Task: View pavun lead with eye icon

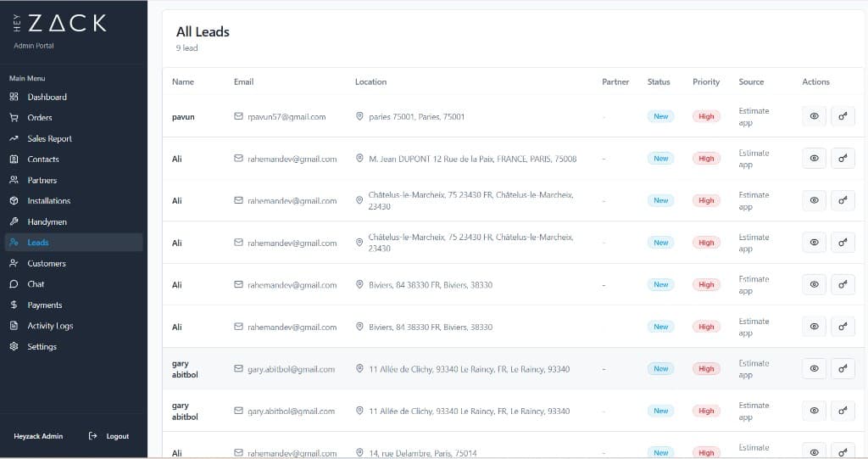Action: pos(814,116)
